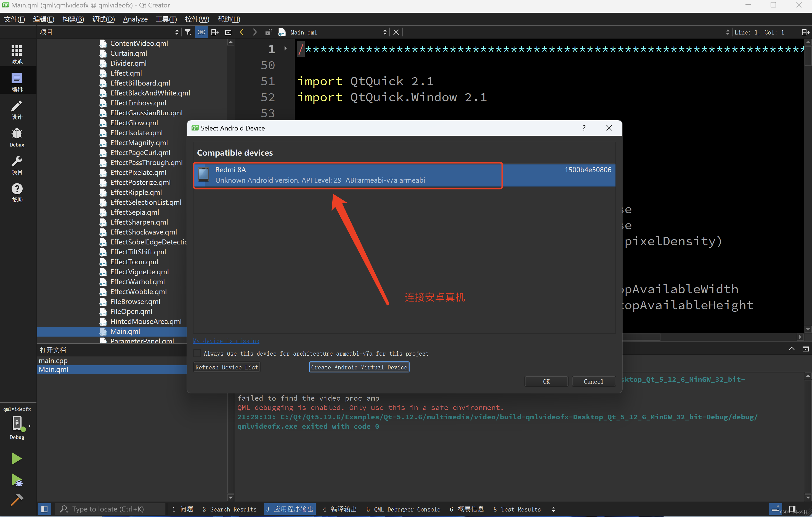Screen dimensions: 812x517
Task: Click Create Android Virtual Device
Action: pyautogui.click(x=359, y=367)
